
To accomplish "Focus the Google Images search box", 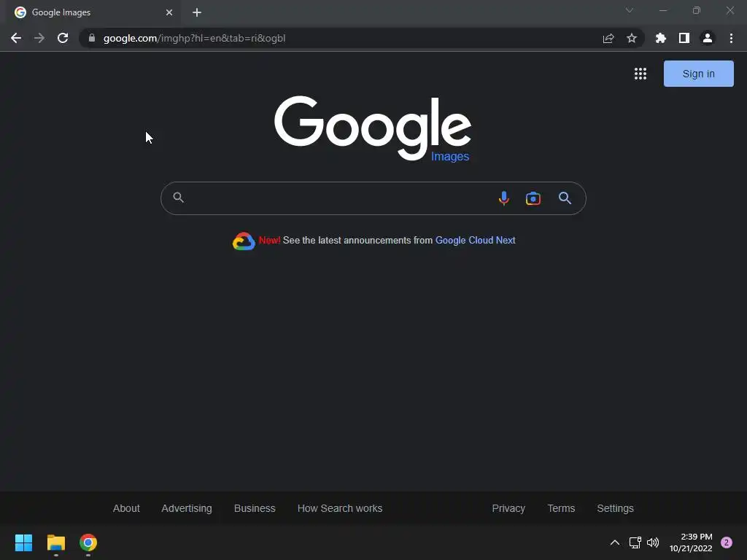I will pos(373,198).
